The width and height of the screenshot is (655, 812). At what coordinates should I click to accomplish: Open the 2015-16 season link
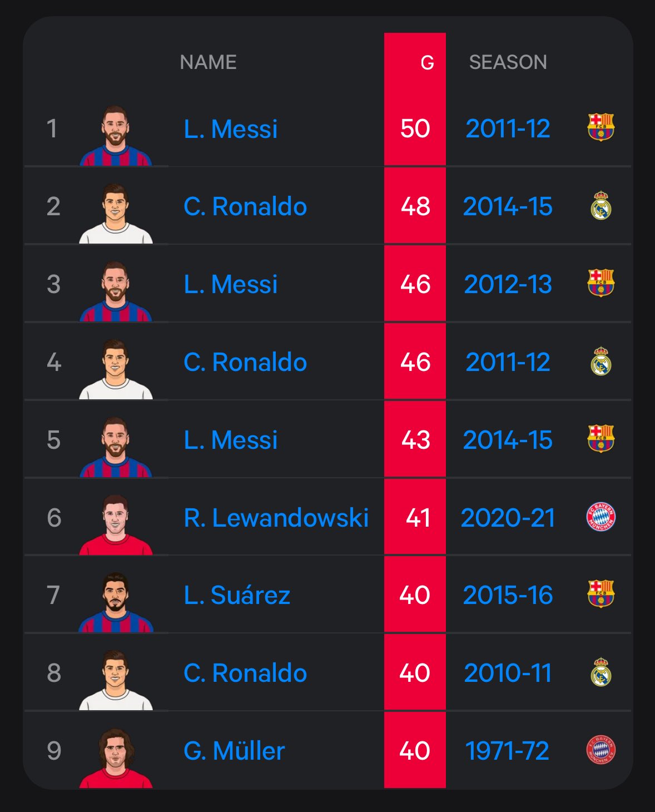[x=508, y=595]
